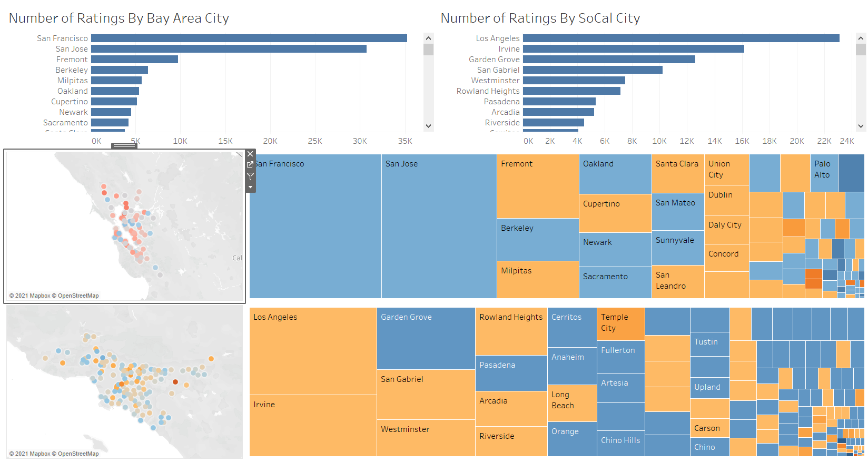Click SoCal chart scroll-down arrow
The height and width of the screenshot is (462, 868).
861,126
